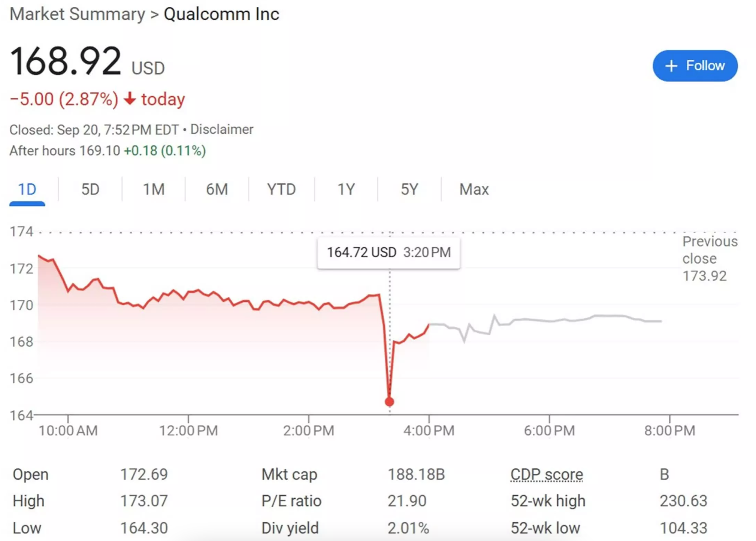Open the 1M chart range

point(154,190)
